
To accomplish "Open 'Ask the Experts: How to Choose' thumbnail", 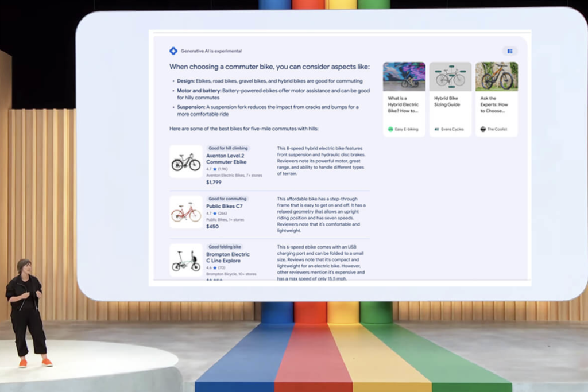I will 497,76.
